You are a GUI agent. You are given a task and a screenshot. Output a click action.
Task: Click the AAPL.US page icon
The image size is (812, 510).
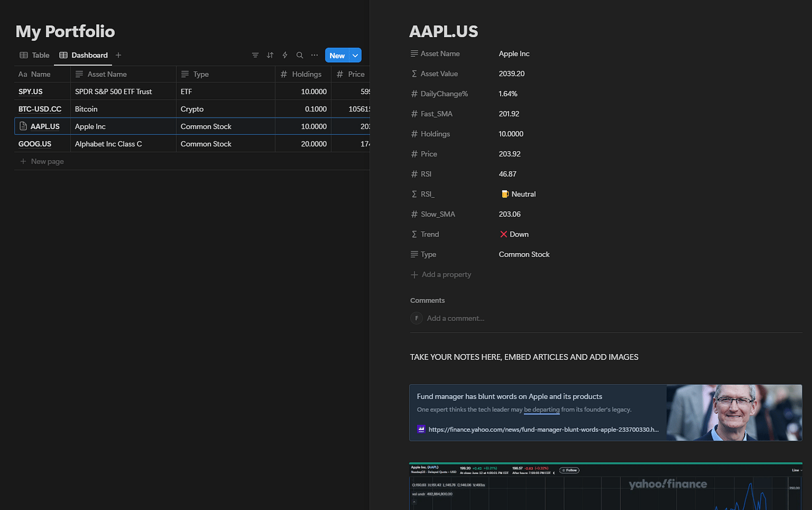(x=23, y=126)
